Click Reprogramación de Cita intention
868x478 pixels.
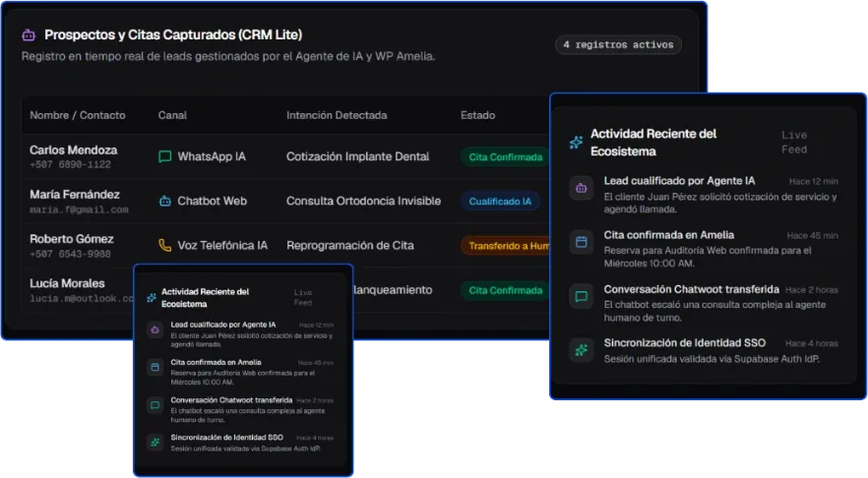tap(350, 245)
